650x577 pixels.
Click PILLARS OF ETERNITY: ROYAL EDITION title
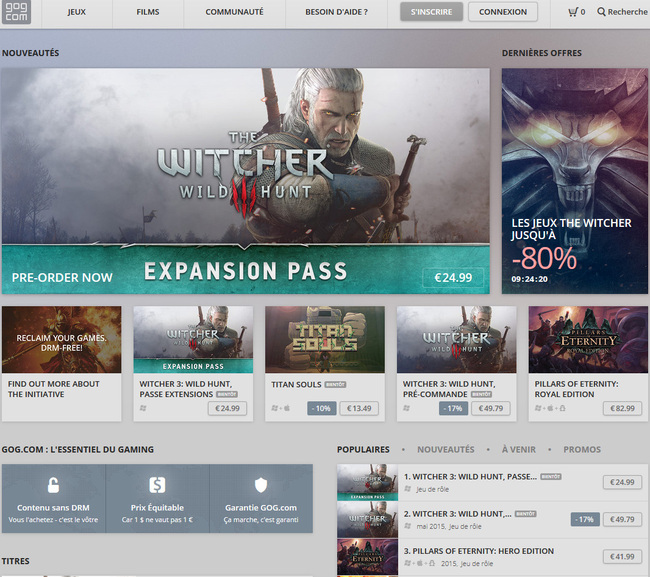pyautogui.click(x=576, y=389)
